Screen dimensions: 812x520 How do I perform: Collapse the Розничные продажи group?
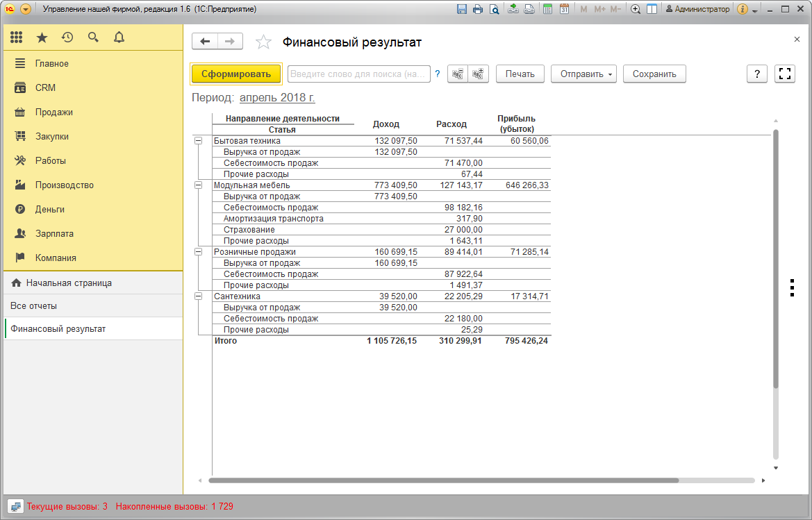click(x=198, y=252)
